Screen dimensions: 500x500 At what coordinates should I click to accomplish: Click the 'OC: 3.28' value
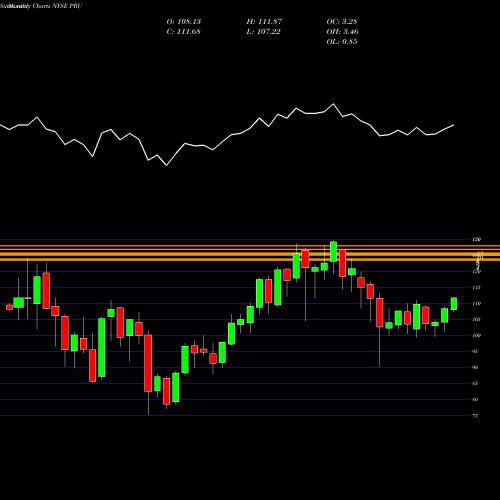[342, 22]
